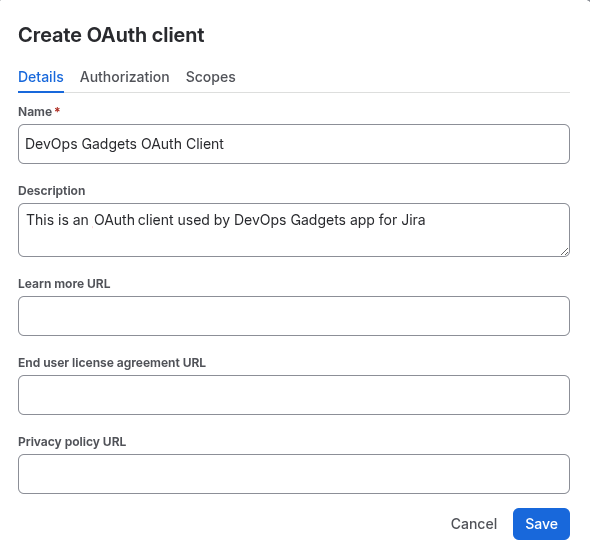Click the 'Description' field label
590x559 pixels.
52,191
